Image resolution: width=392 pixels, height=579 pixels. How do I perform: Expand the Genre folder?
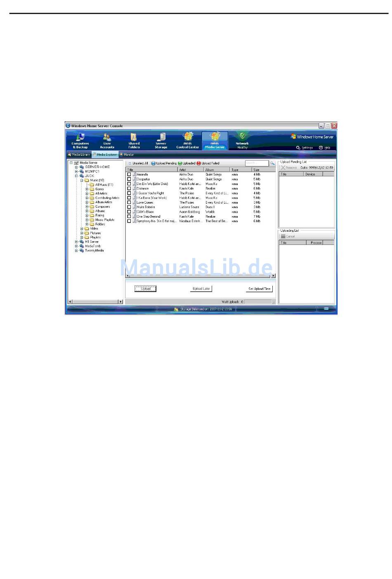pyautogui.click(x=87, y=189)
